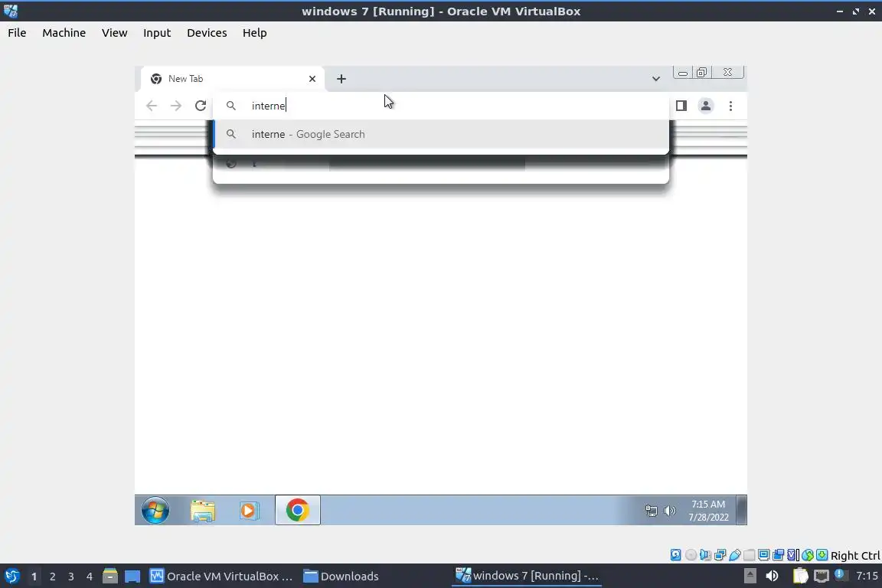Click VirtualBox shared folders indicator
The height and width of the screenshot is (588, 882).
point(750,555)
